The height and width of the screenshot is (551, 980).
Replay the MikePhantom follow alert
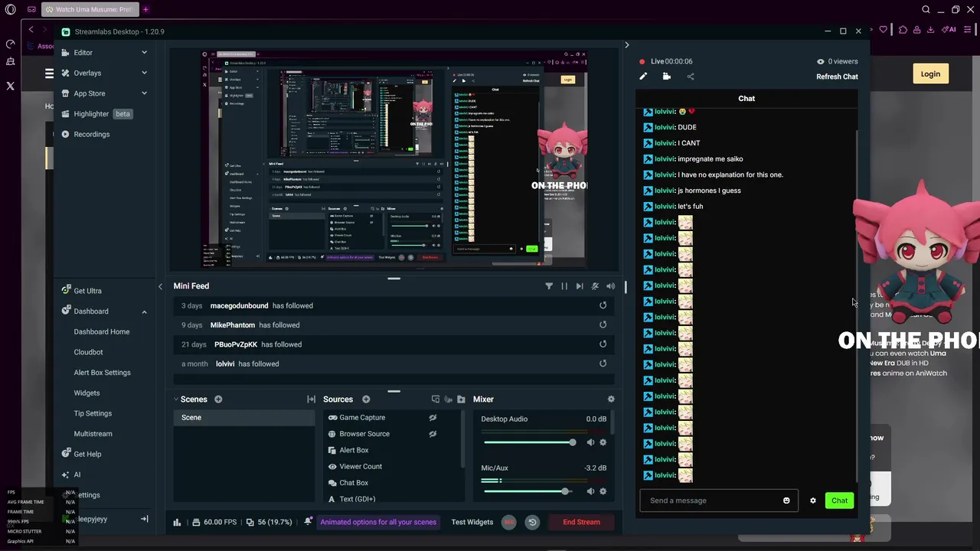(603, 324)
